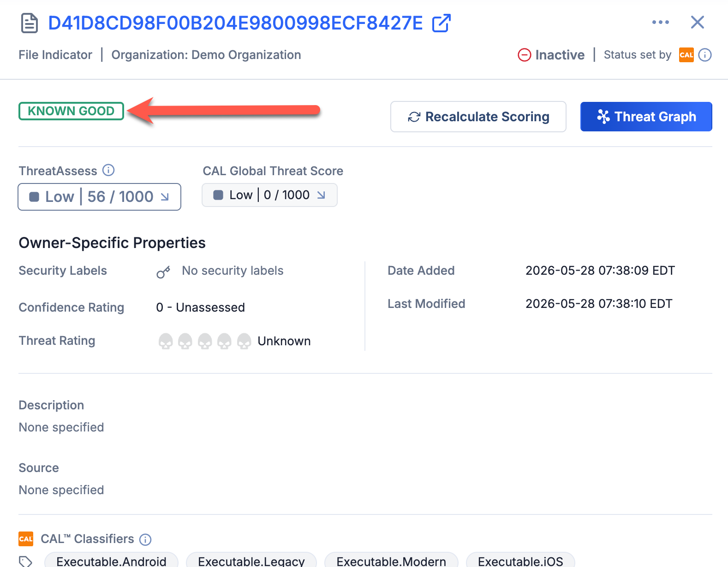Open the Threat Graph
This screenshot has width=728, height=567.
(x=646, y=117)
